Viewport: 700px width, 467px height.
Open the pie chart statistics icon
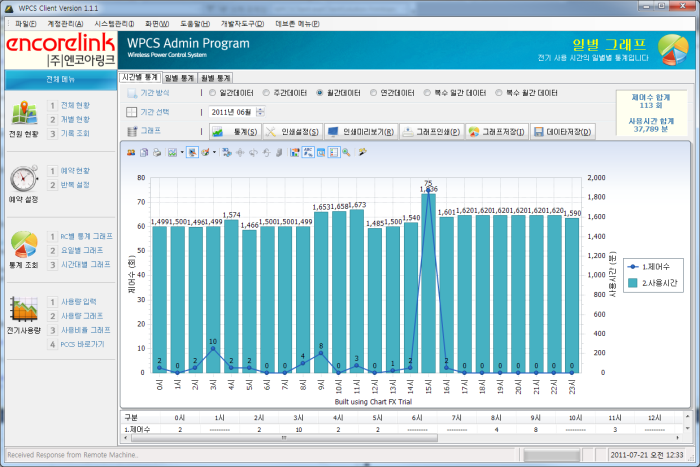pyautogui.click(x=24, y=244)
